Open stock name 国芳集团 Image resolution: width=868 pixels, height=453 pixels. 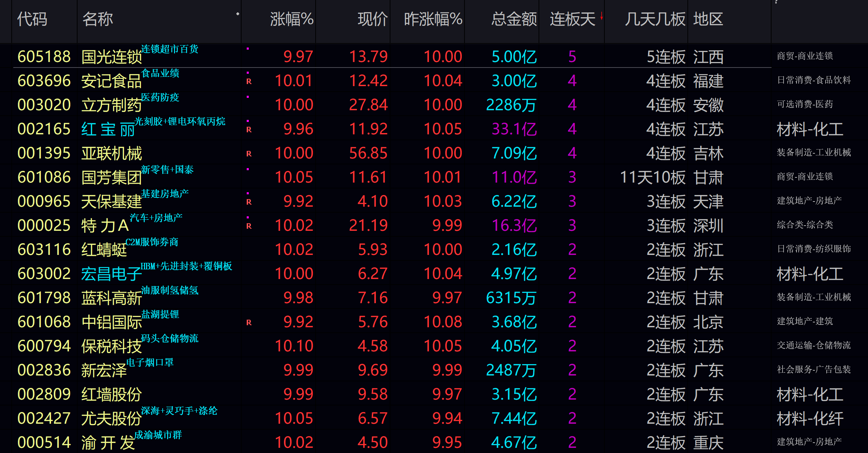click(112, 177)
